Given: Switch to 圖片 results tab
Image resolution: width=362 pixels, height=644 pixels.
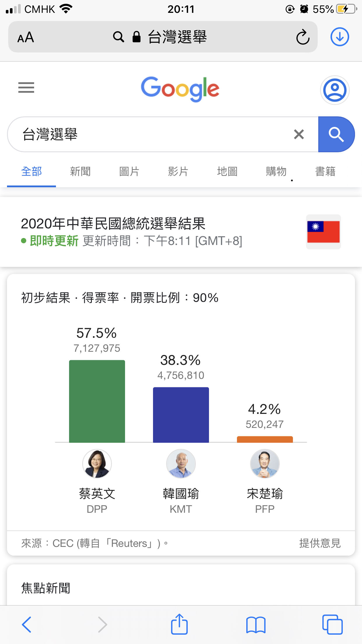Looking at the screenshot, I should coord(129,171).
